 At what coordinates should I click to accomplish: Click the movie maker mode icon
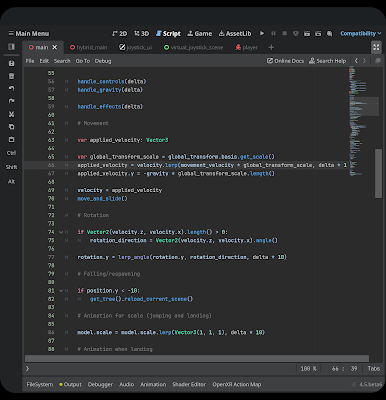(329, 33)
